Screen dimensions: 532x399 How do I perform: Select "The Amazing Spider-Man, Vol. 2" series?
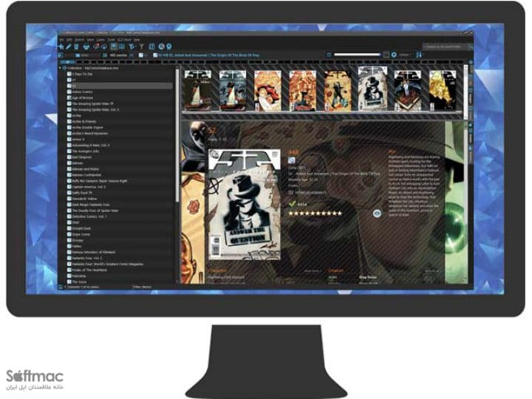pyautogui.click(x=95, y=109)
